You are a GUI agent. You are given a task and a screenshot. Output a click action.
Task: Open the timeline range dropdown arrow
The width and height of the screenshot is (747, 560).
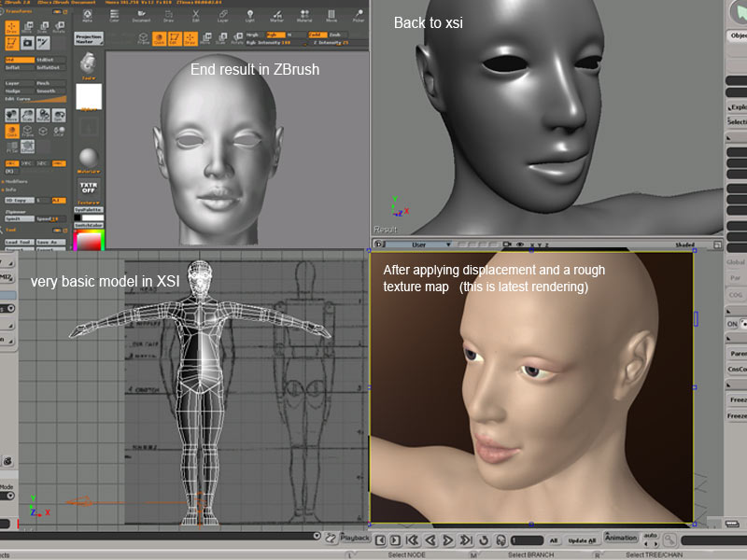[x=317, y=536]
